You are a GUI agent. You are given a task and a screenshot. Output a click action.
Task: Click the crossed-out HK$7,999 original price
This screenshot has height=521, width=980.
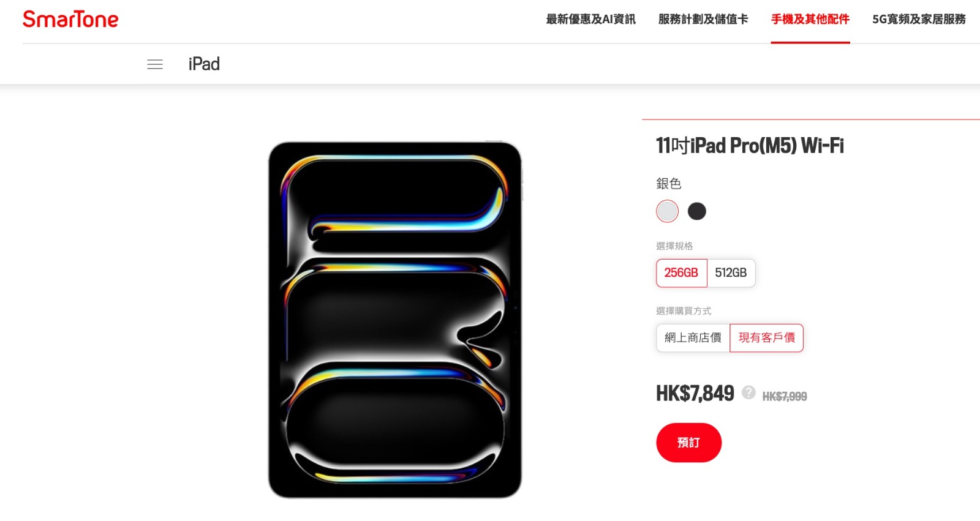point(784,397)
